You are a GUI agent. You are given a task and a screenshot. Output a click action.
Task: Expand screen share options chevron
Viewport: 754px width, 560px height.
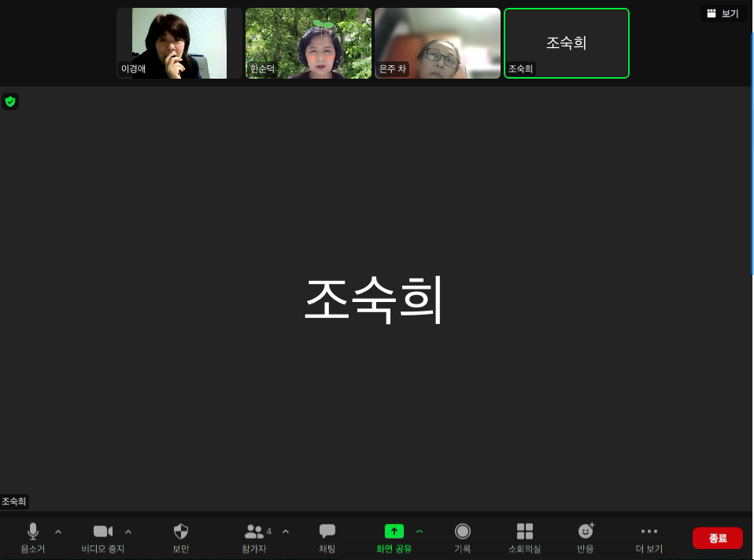[420, 532]
